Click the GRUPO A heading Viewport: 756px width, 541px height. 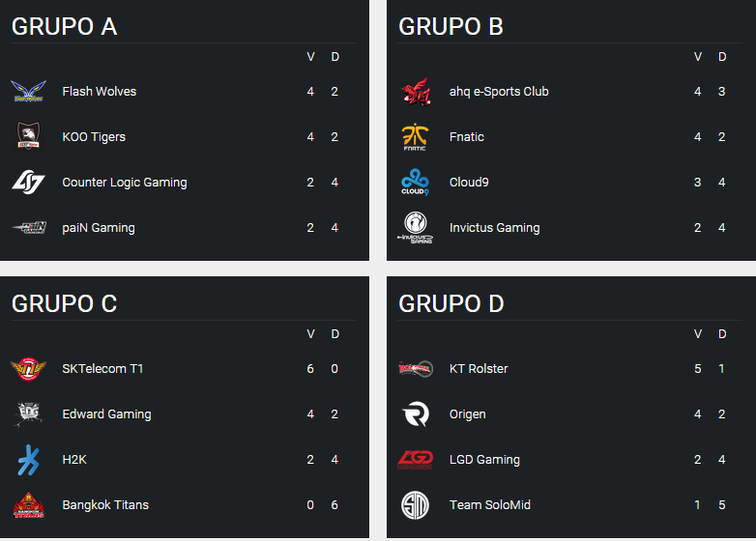pos(64,26)
